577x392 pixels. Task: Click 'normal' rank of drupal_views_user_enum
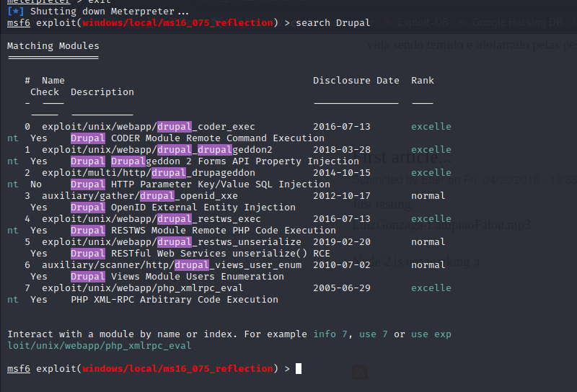tap(428, 265)
